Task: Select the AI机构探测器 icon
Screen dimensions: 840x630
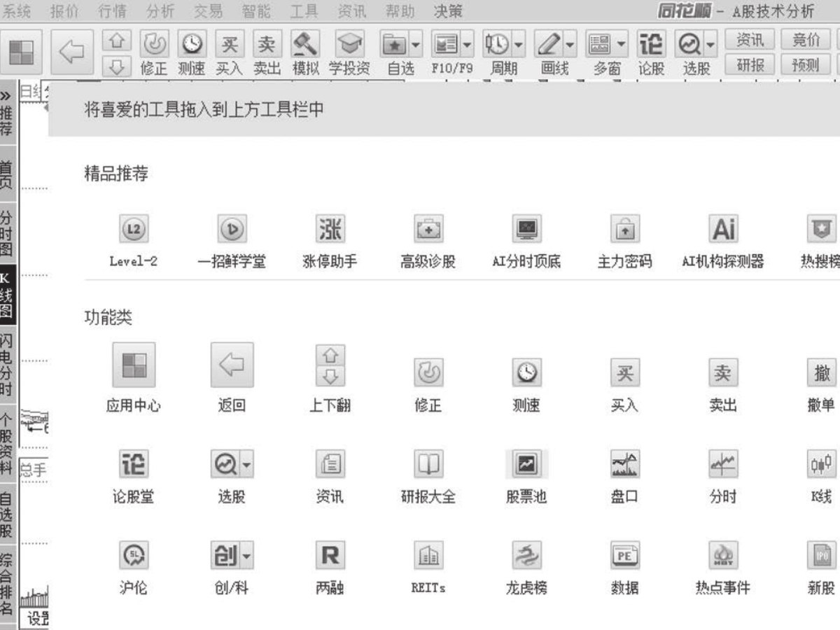Action: click(722, 229)
